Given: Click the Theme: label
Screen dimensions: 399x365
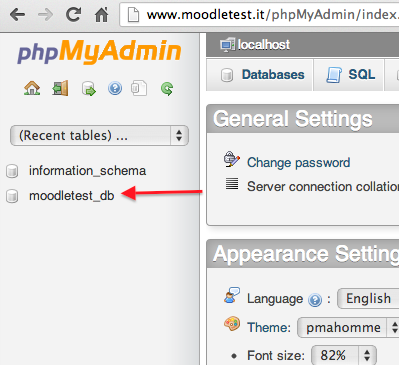Looking at the screenshot, I should click(269, 327).
